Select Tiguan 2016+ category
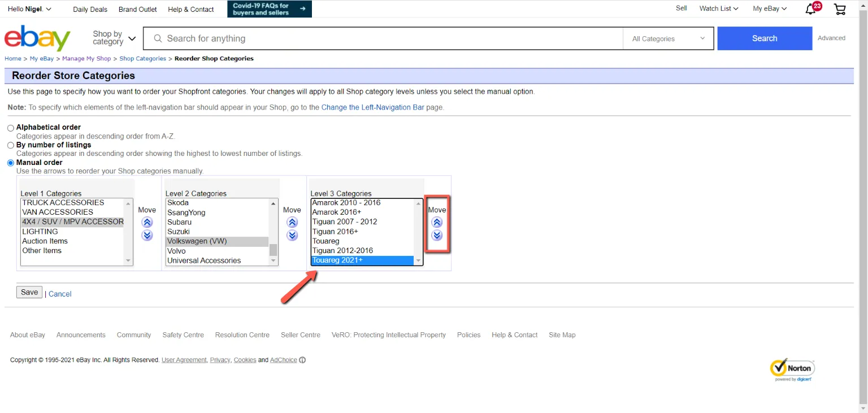This screenshot has height=413, width=868. [x=362, y=232]
